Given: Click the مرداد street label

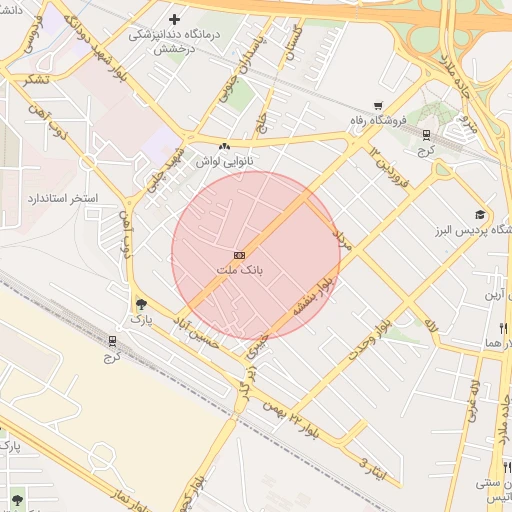Looking at the screenshot, I should 342,240.
